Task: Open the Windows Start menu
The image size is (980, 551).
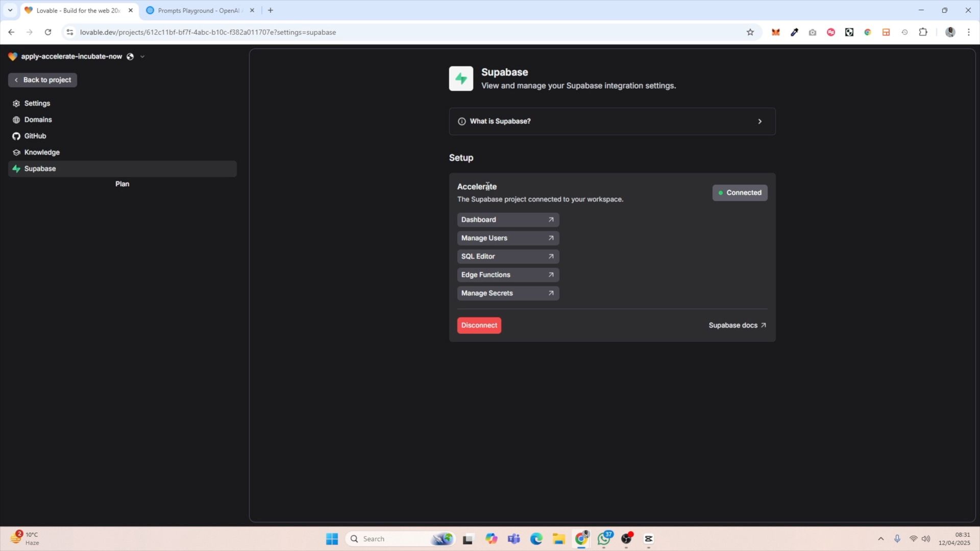Action: click(332, 539)
